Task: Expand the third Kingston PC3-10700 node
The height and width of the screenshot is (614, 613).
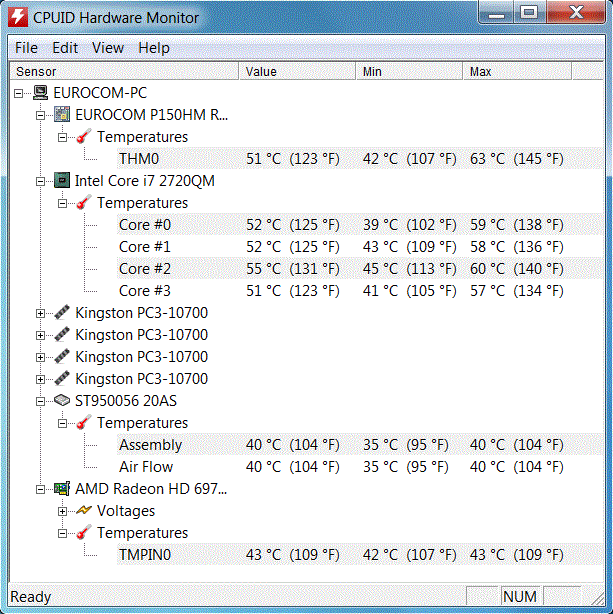Action: (x=40, y=357)
